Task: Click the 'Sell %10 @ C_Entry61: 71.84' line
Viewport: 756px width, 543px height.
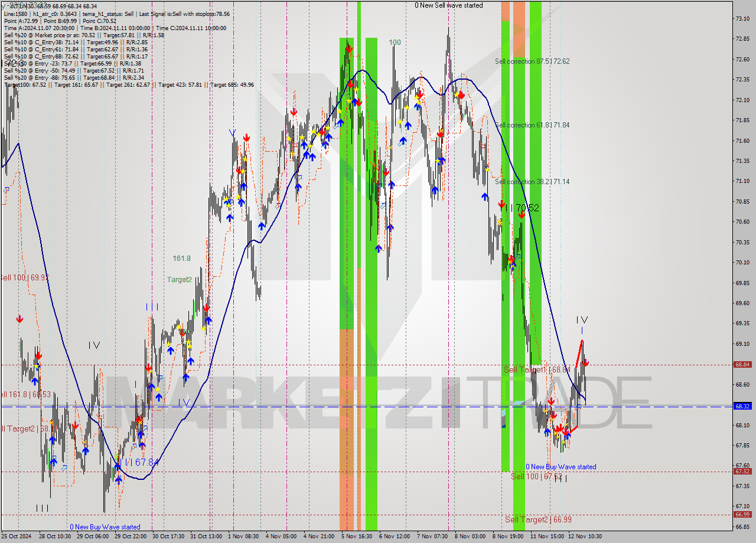Action: 76,50
